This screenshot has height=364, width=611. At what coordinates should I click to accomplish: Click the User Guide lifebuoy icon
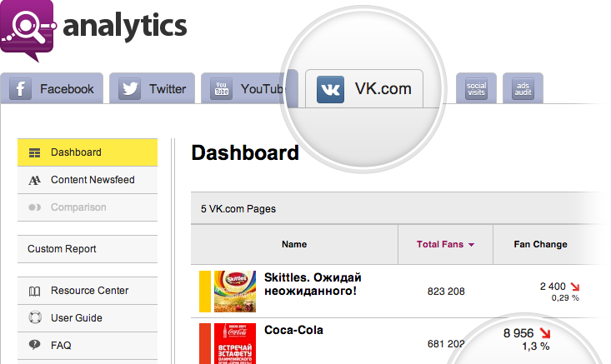[x=34, y=317]
